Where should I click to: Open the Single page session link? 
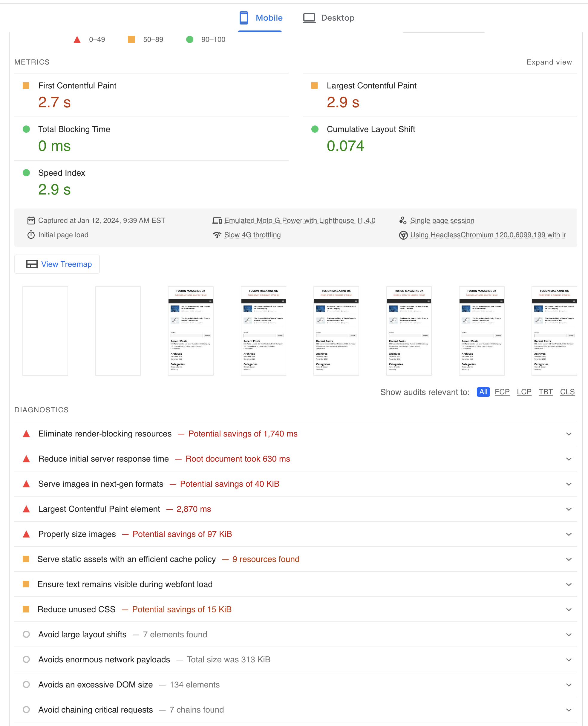442,220
